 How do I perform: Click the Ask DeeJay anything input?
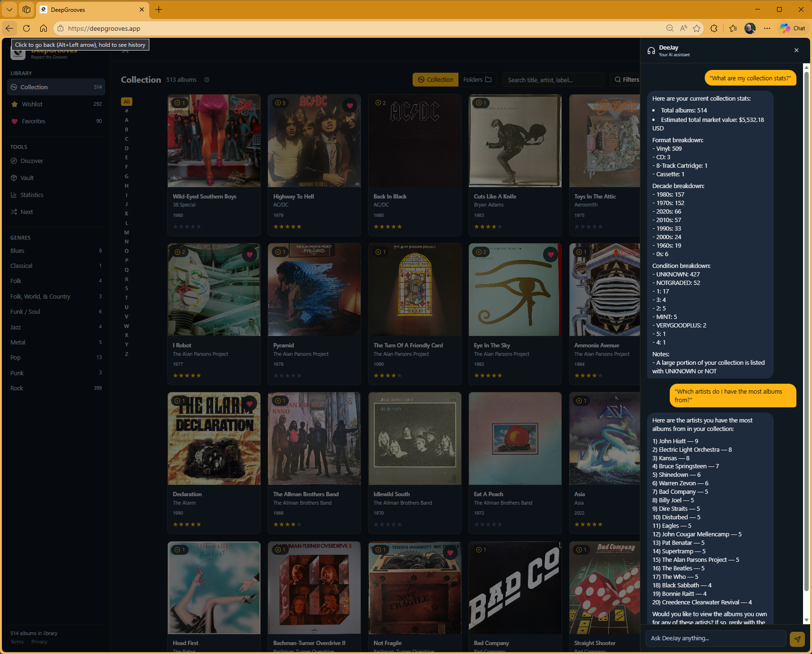[x=716, y=638]
